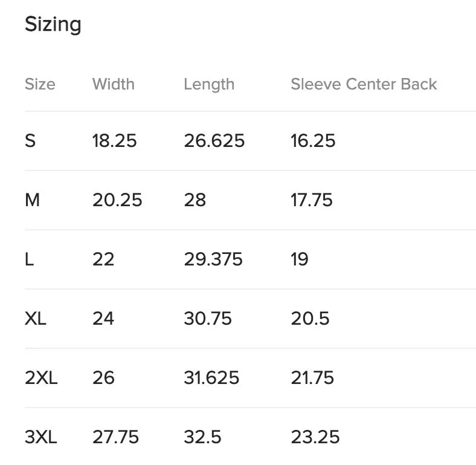Viewport: 476px width, 465px height.
Task: Click length value 26.625 in S row
Action: click(x=214, y=141)
